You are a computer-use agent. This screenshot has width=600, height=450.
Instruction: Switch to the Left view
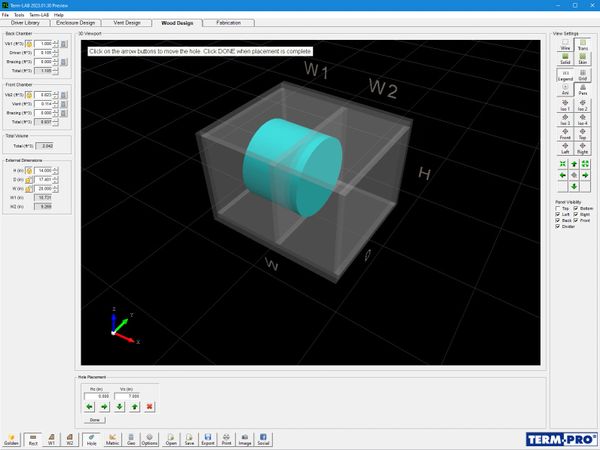tap(565, 148)
